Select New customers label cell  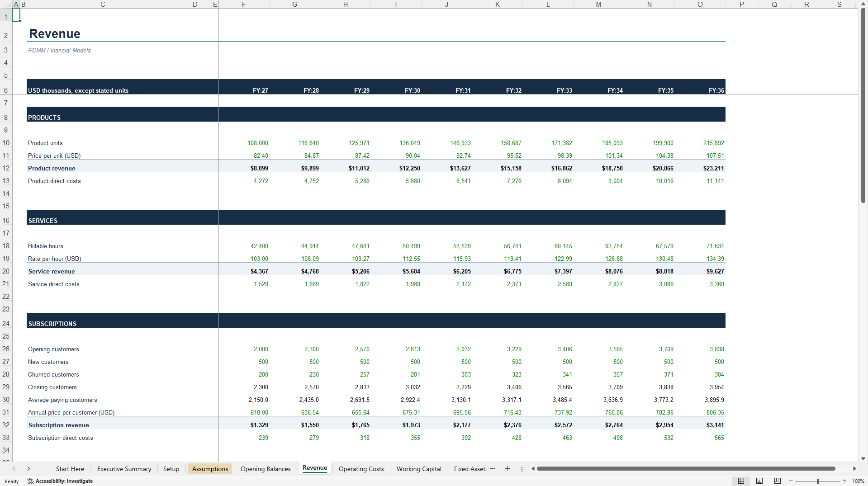pos(48,362)
